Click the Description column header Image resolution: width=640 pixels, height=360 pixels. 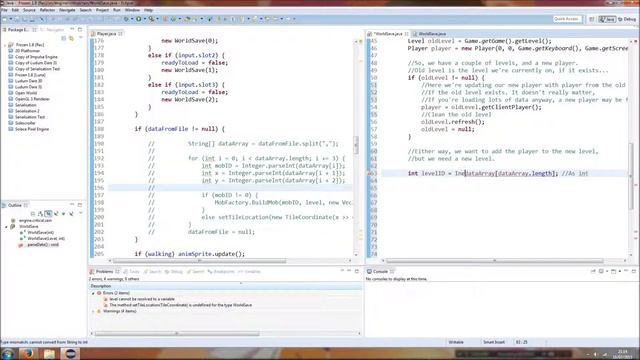(x=226, y=286)
